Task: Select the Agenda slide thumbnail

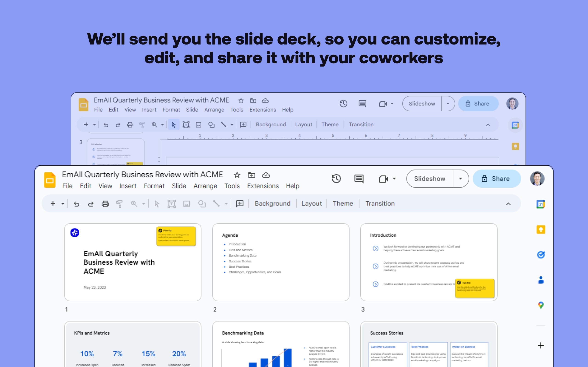Action: pyautogui.click(x=281, y=262)
